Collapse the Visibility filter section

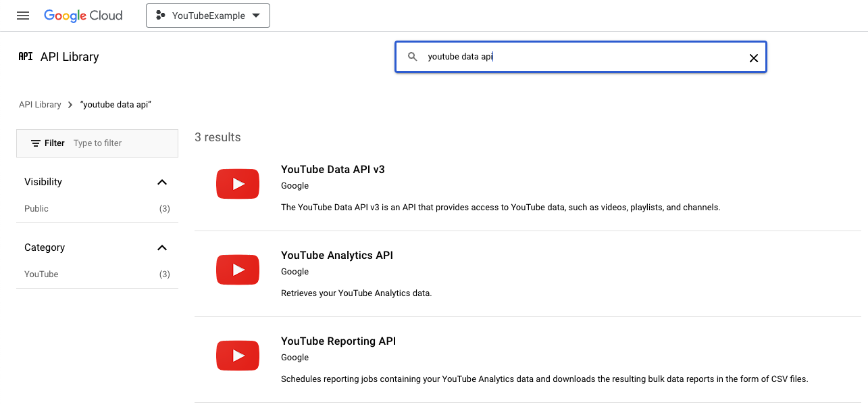(162, 182)
